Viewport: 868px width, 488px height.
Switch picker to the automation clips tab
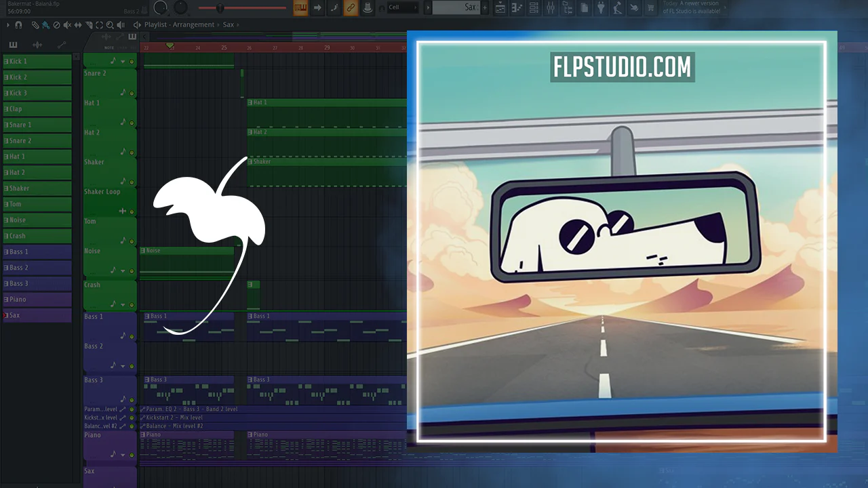(x=62, y=45)
